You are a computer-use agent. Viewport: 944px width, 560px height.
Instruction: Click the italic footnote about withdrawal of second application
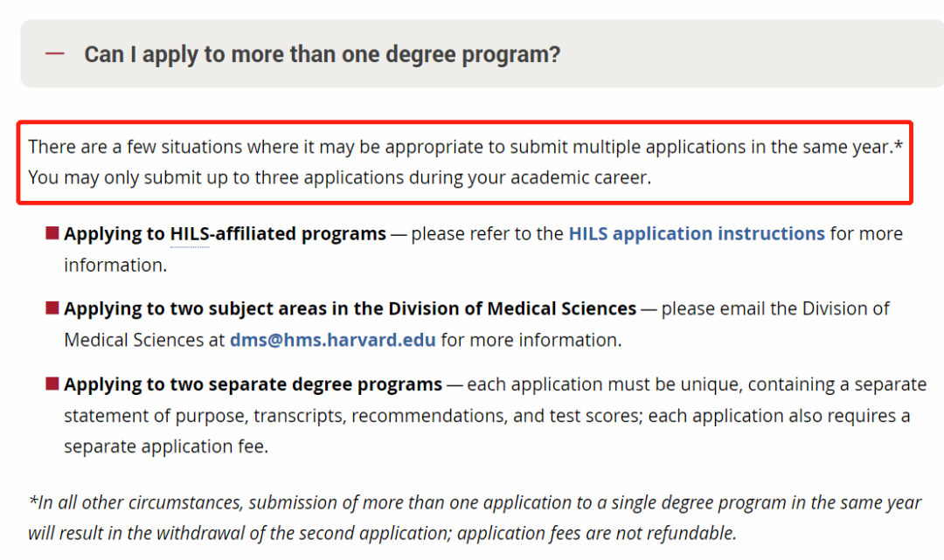(x=475, y=518)
